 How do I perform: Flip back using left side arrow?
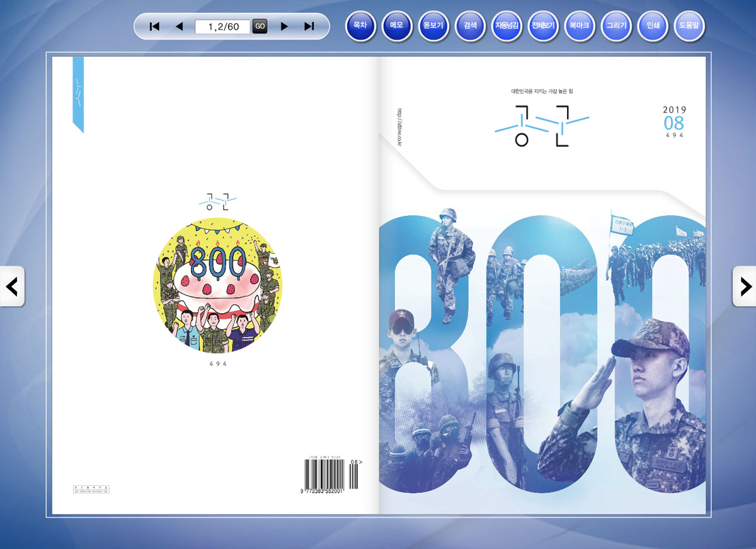click(x=12, y=286)
